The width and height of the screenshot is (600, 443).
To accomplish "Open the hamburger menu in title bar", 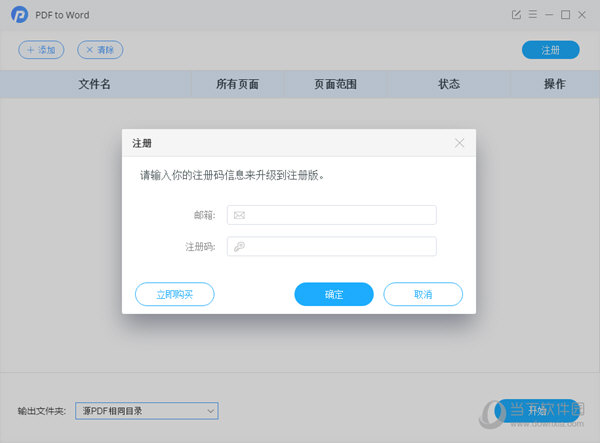I will [x=533, y=15].
